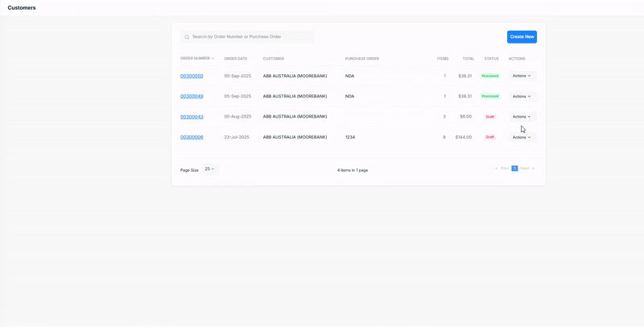The height and width of the screenshot is (328, 644).
Task: Open order 00300043 link
Action: click(x=192, y=117)
